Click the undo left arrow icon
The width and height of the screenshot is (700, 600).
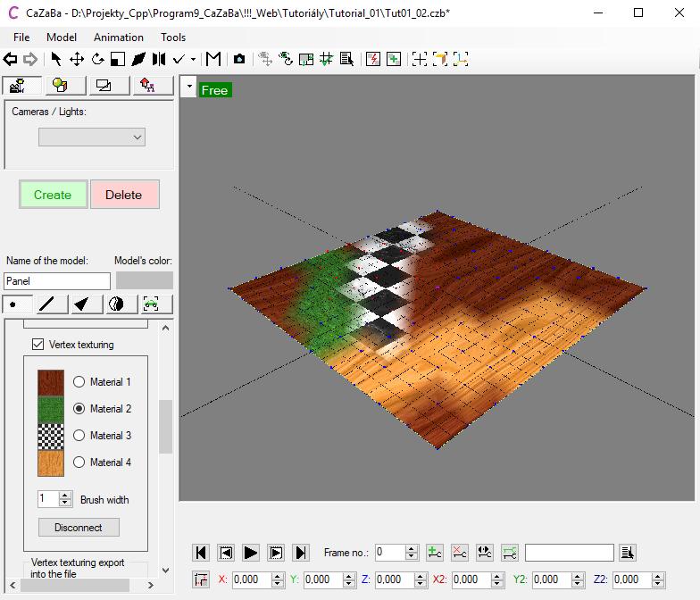[x=11, y=60]
